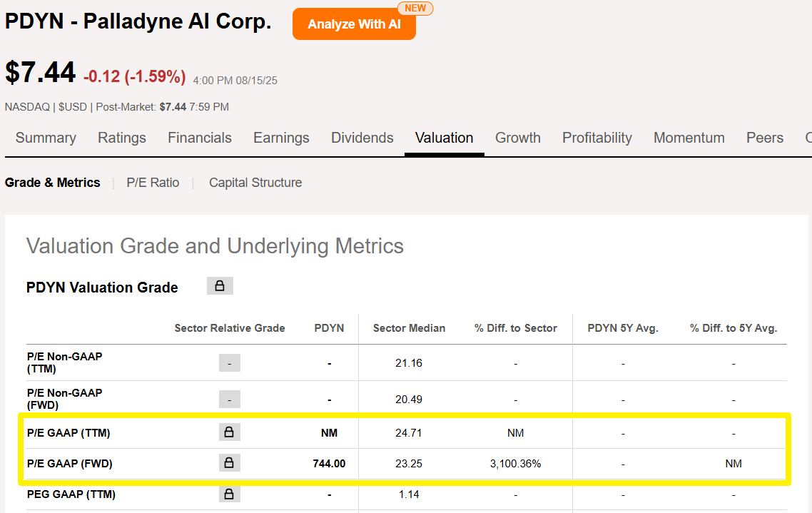Click the PEG GAAP (TTM) metric label
812x513 pixels.
click(71, 494)
